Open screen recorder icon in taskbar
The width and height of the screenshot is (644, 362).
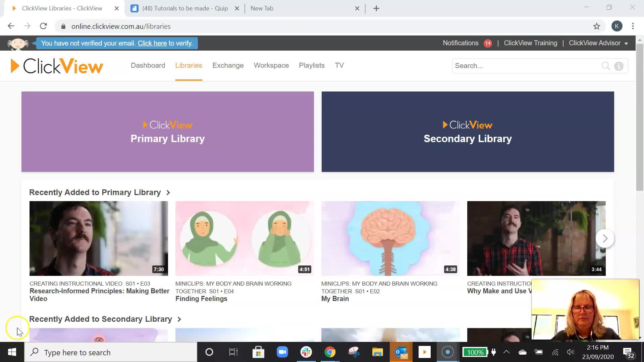(448, 352)
